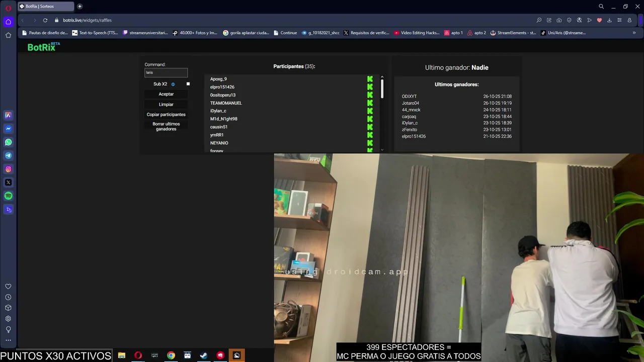The height and width of the screenshot is (362, 644).
Task: Click the Sub X2 info icon
Action: 173,84
